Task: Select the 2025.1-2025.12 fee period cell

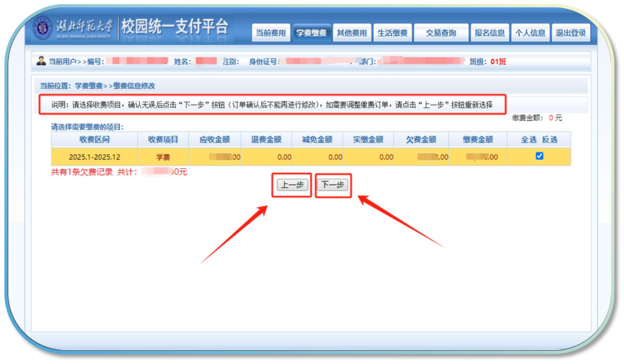Action: pos(94,157)
